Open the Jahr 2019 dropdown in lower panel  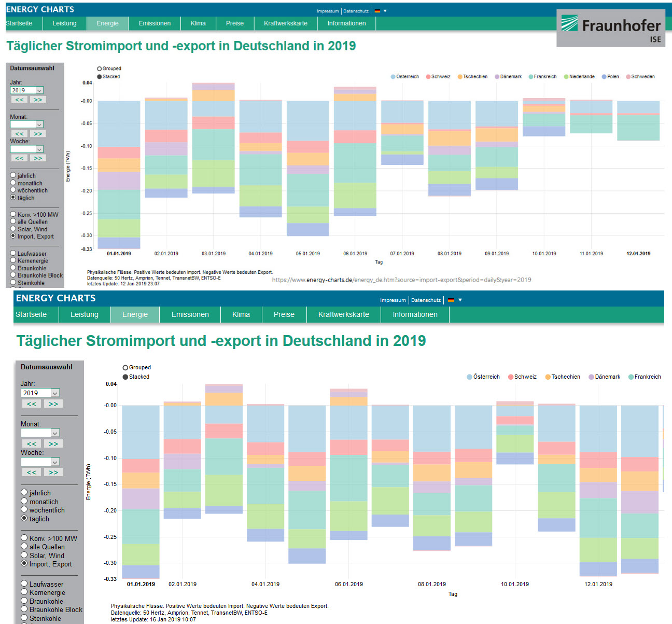[x=41, y=393]
